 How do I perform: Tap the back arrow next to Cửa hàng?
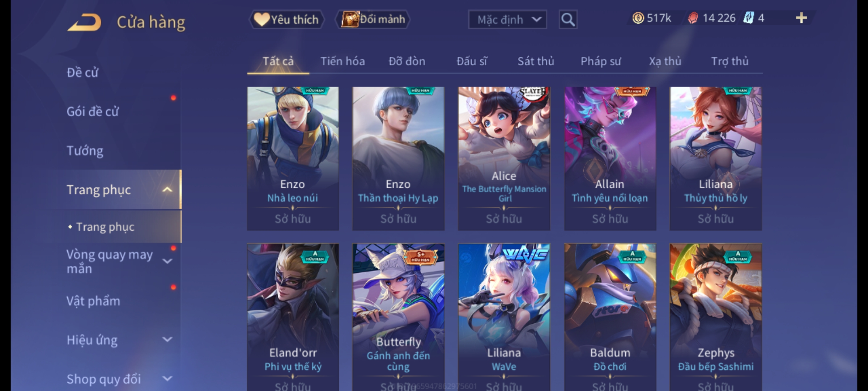pos(84,22)
